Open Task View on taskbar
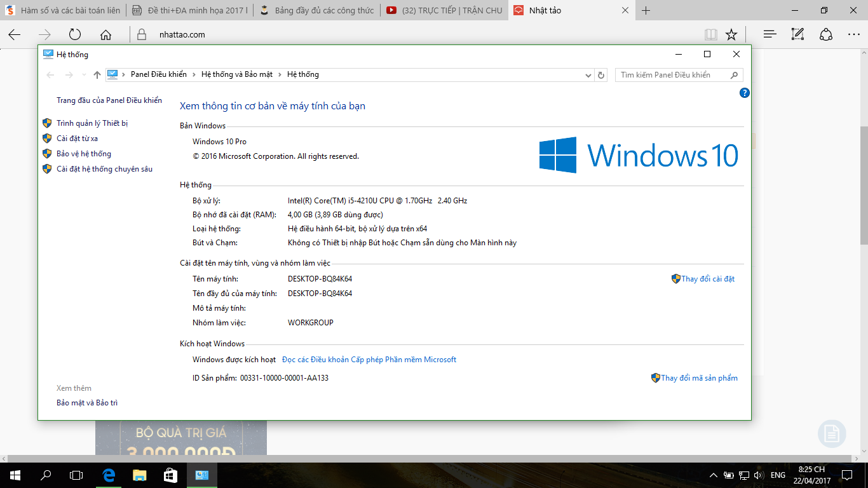 (x=76, y=475)
